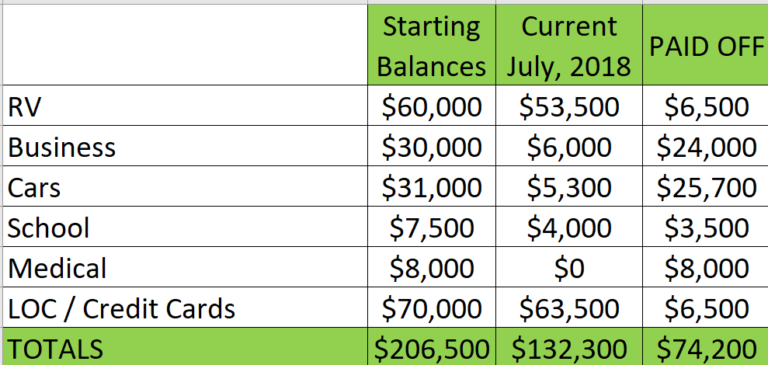The image size is (768, 365).
Task: Select the $24,000 Business paid off cell
Action: (705, 146)
